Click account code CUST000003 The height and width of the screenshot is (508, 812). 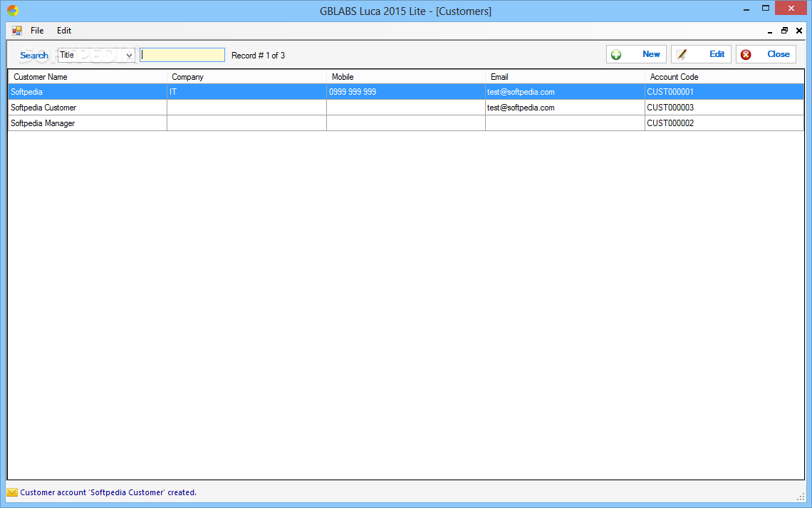(x=724, y=108)
